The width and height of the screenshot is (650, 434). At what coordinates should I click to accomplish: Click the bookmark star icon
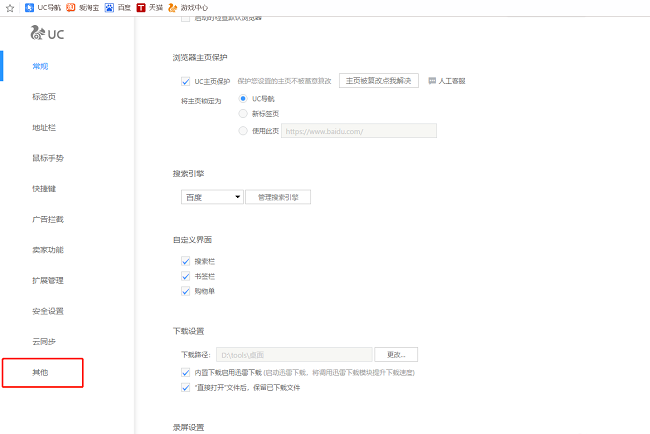[x=10, y=8]
